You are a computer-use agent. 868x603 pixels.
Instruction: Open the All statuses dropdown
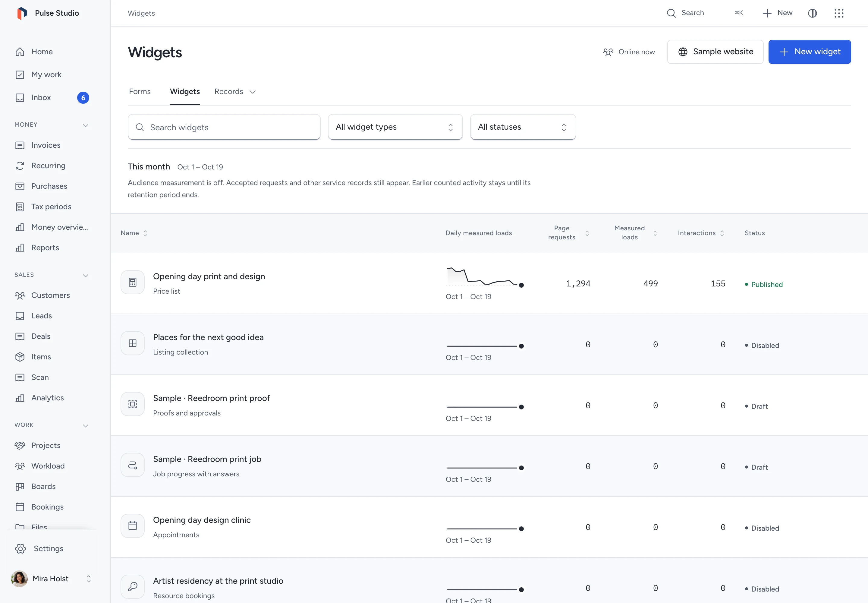pyautogui.click(x=523, y=127)
